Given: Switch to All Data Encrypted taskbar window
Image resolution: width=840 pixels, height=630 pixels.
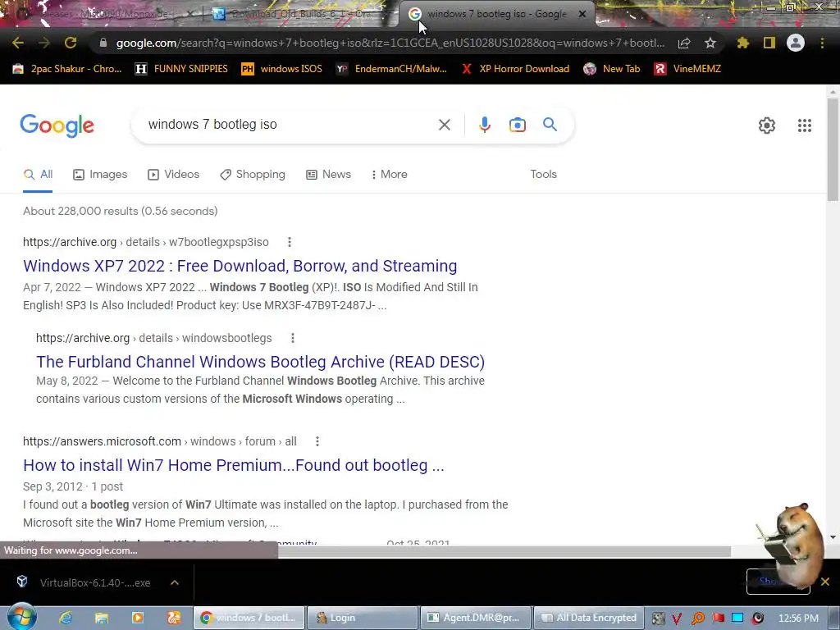Looking at the screenshot, I should (587, 618).
